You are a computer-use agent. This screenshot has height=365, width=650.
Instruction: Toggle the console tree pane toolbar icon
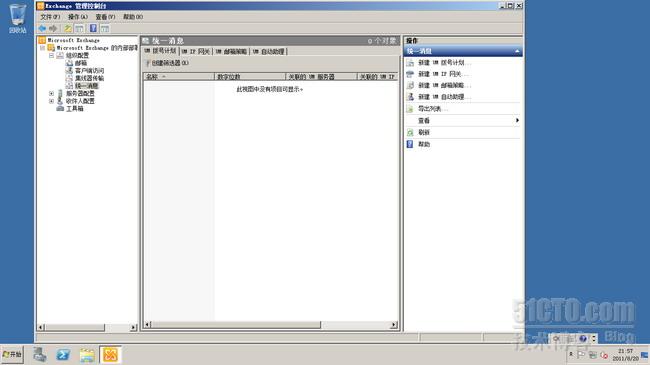79,28
